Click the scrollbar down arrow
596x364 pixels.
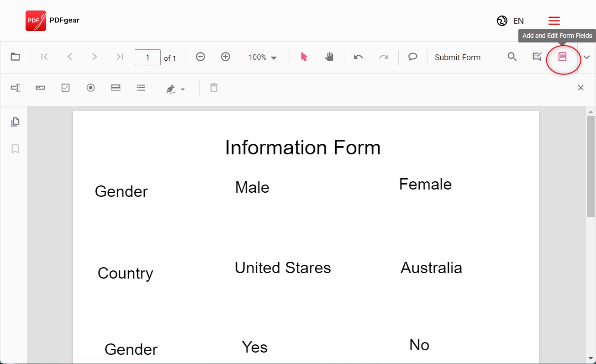(591, 358)
